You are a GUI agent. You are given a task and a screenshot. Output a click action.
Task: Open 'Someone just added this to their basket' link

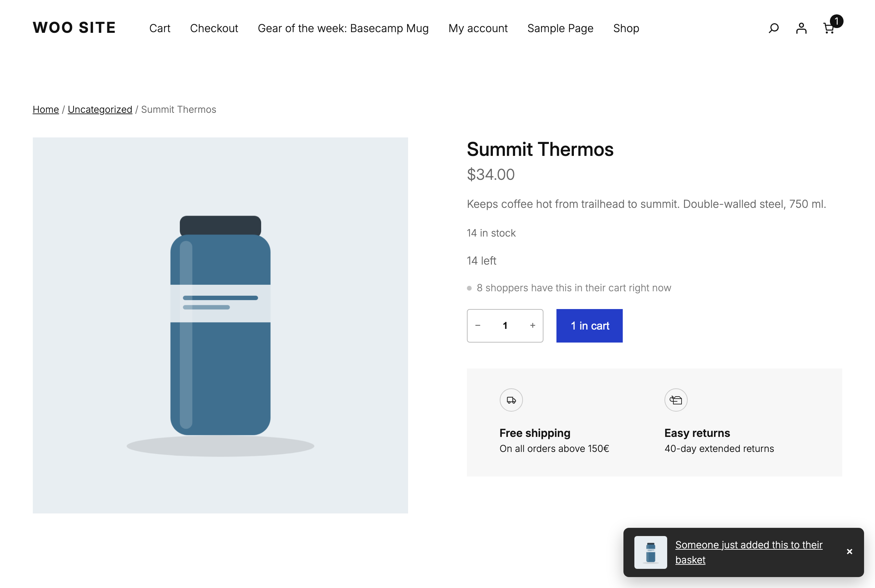pyautogui.click(x=749, y=552)
